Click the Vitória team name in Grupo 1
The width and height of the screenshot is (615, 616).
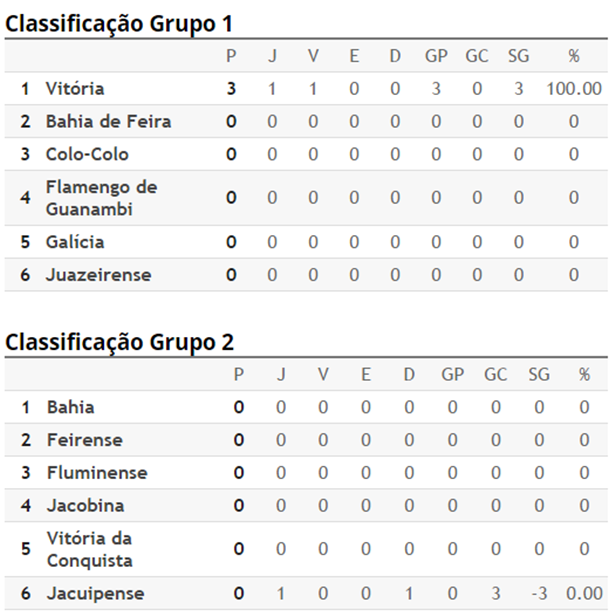coord(75,88)
